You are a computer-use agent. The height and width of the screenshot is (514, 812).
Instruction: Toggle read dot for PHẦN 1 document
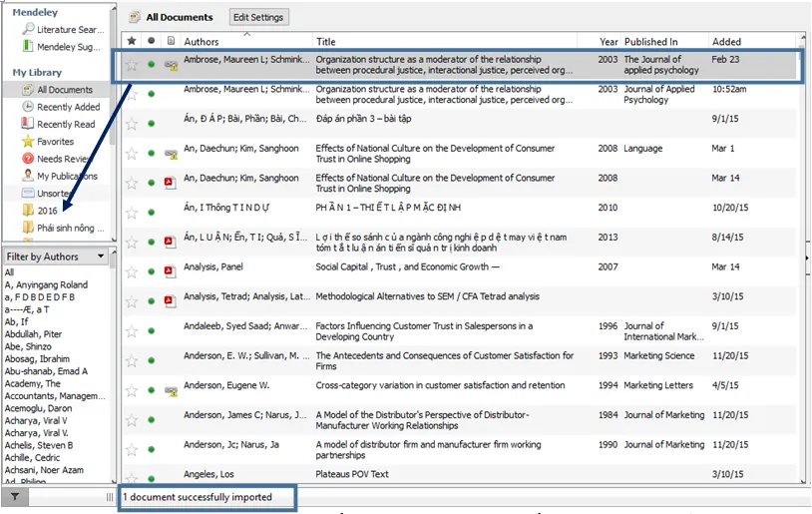(x=152, y=213)
